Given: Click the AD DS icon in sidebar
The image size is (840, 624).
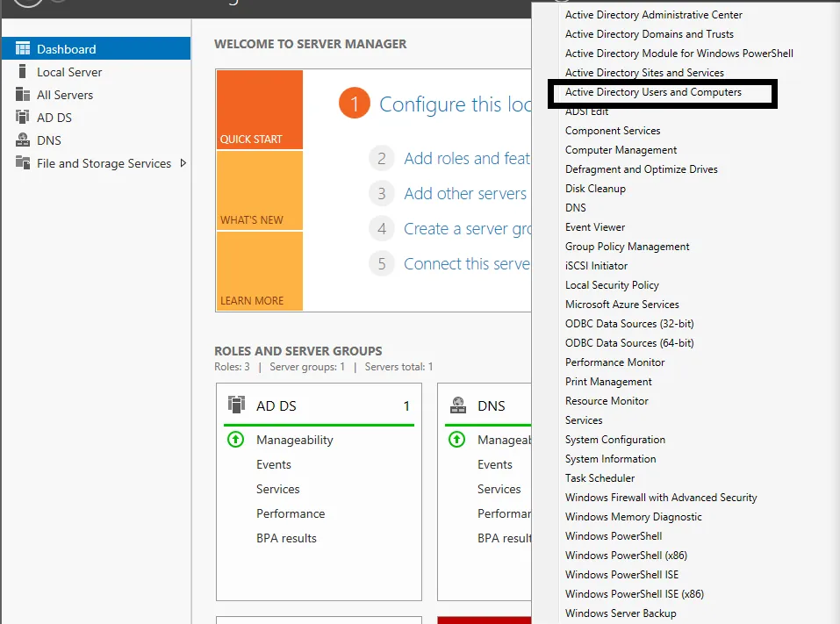Looking at the screenshot, I should [x=23, y=117].
